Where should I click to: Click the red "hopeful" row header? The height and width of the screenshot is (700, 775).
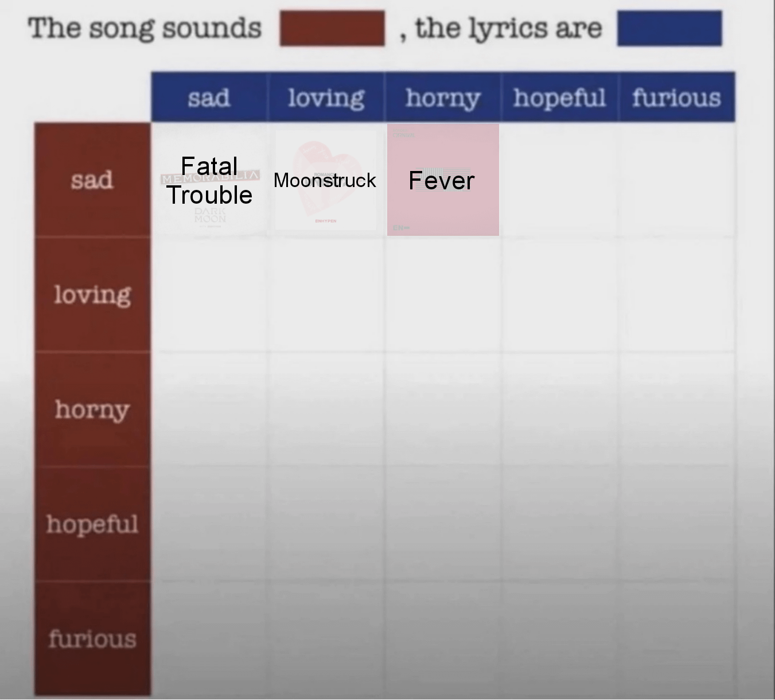[92, 524]
